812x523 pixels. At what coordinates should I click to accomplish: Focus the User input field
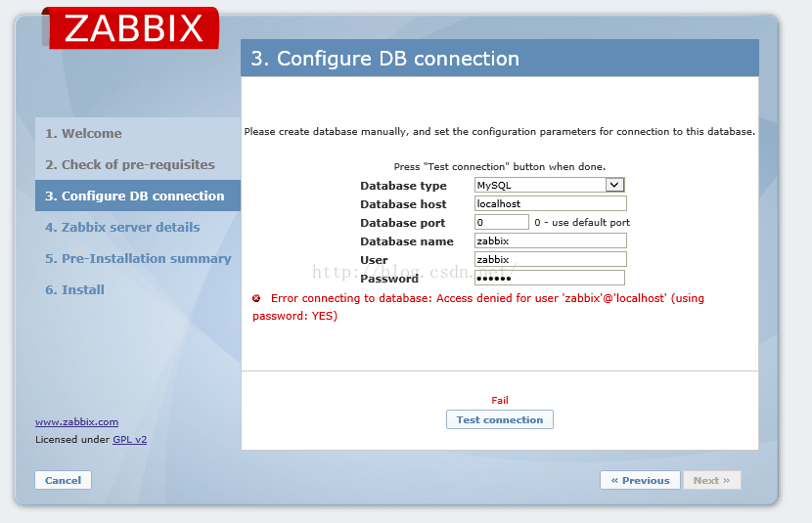click(x=551, y=259)
